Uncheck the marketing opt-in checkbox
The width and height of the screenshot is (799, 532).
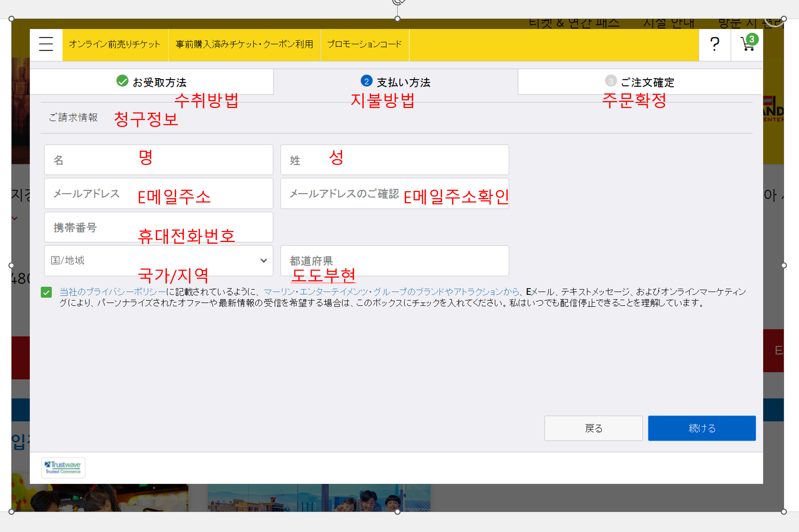(46, 292)
